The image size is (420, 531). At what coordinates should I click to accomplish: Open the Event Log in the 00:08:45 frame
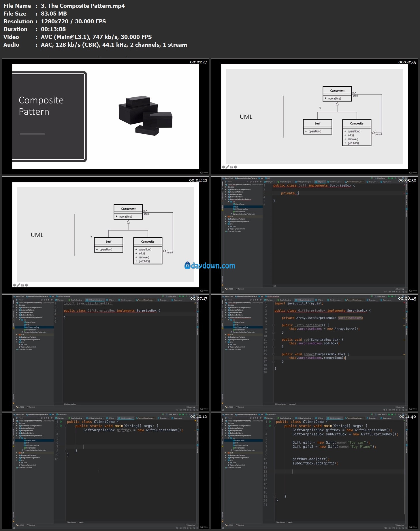click(x=400, y=407)
